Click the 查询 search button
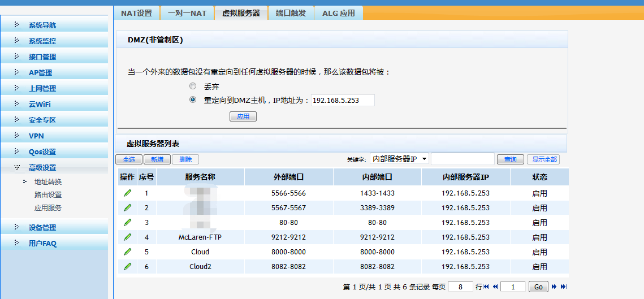644x299 pixels. (510, 160)
